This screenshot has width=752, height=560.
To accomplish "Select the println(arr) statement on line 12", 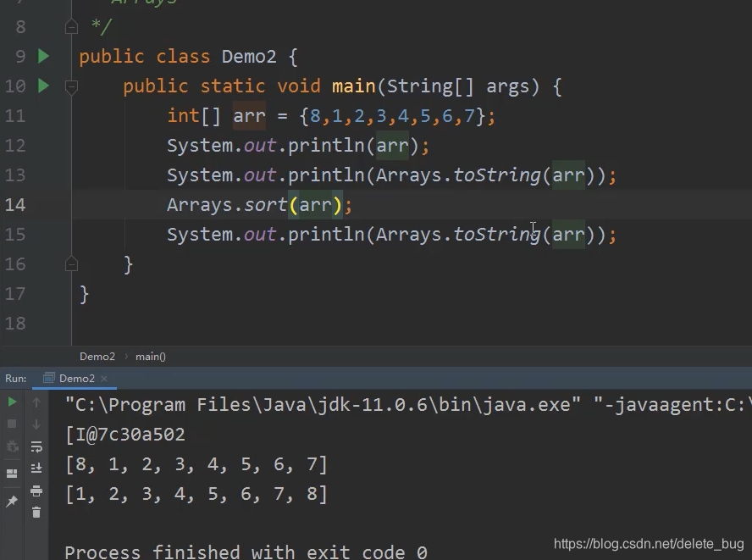I will [x=298, y=146].
